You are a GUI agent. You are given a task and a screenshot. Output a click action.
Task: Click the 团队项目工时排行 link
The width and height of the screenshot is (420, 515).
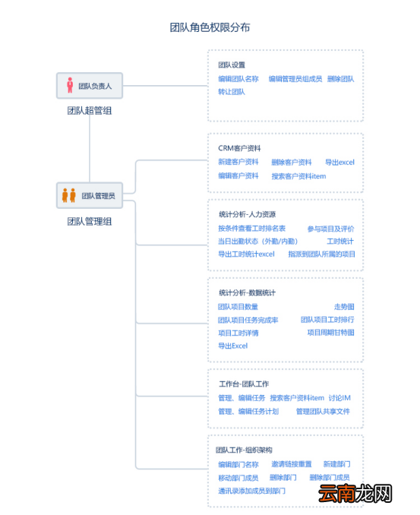coord(327,320)
